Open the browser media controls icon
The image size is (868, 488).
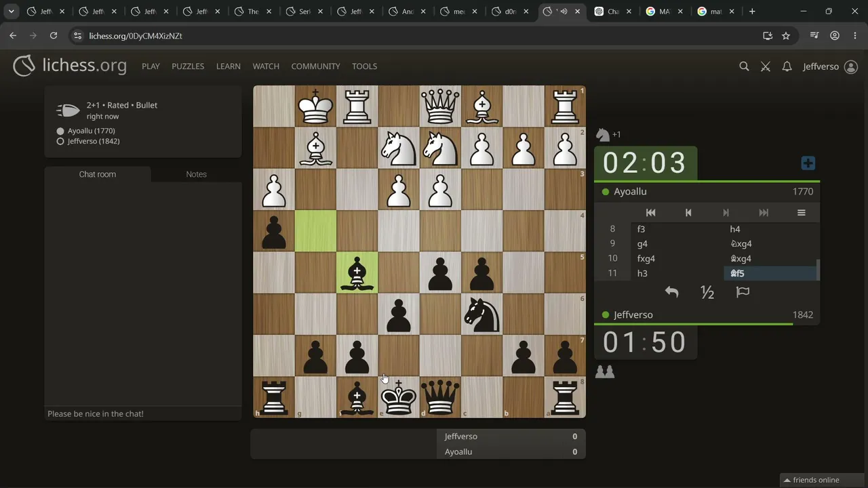(x=816, y=36)
